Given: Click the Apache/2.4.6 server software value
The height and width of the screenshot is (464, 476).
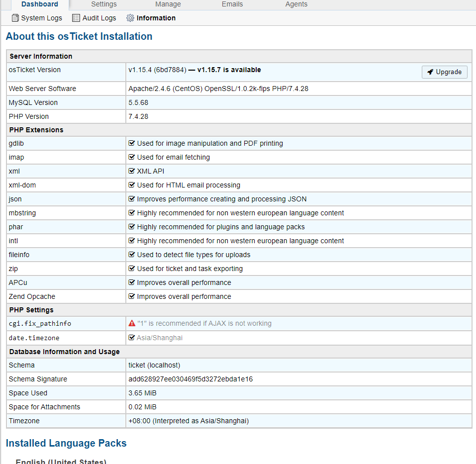Looking at the screenshot, I should point(218,89).
